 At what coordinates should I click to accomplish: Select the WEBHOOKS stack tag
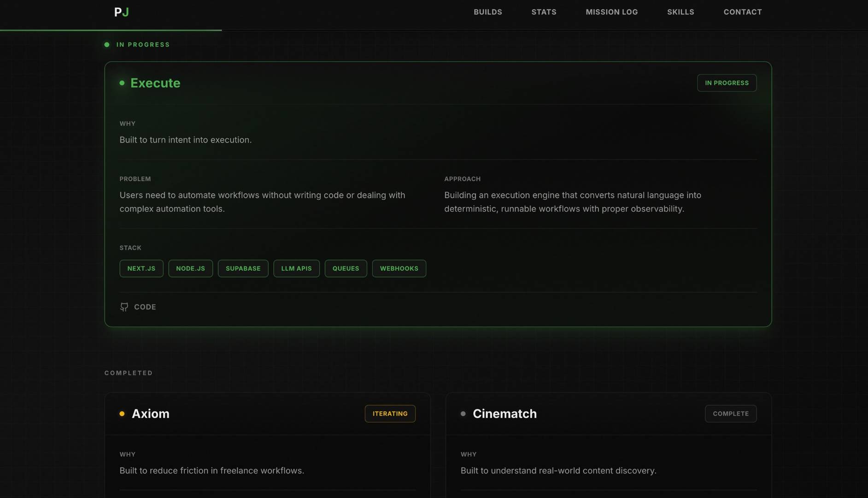(x=399, y=268)
